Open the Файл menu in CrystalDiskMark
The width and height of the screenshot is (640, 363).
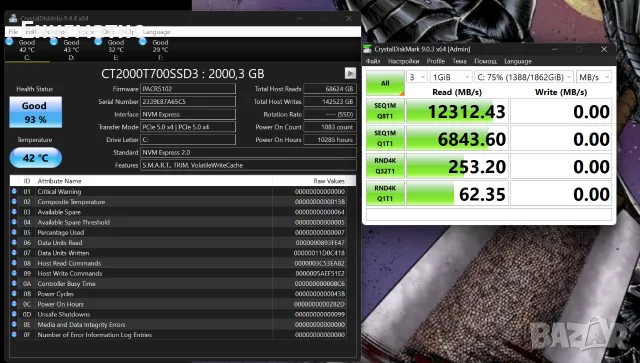[373, 61]
